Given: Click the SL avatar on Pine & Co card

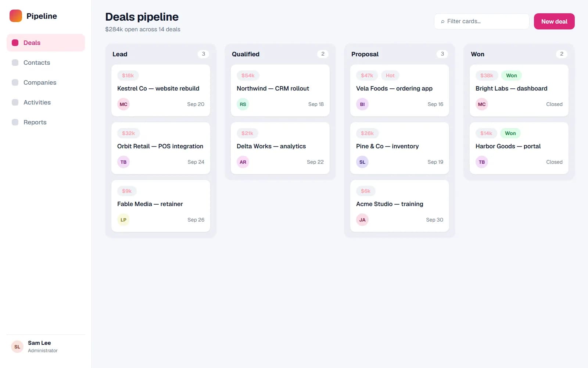Looking at the screenshot, I should click(362, 162).
